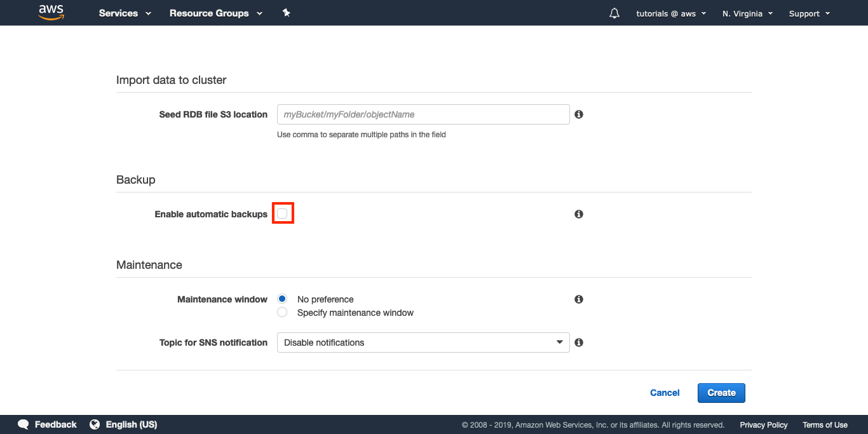Screen dimensions: 868x434
Task: Open the tutorials @ aws account menu
Action: (671, 13)
